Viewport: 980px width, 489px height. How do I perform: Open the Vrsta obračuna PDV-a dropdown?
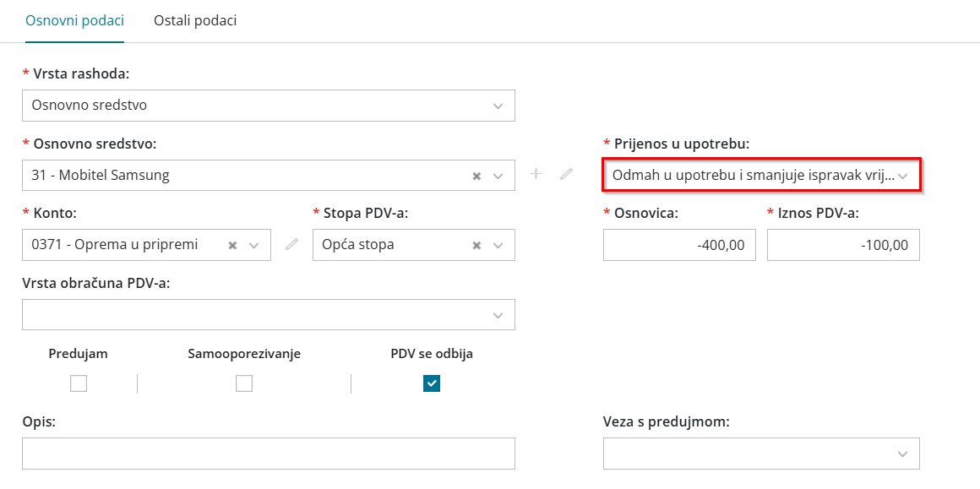[x=498, y=314]
